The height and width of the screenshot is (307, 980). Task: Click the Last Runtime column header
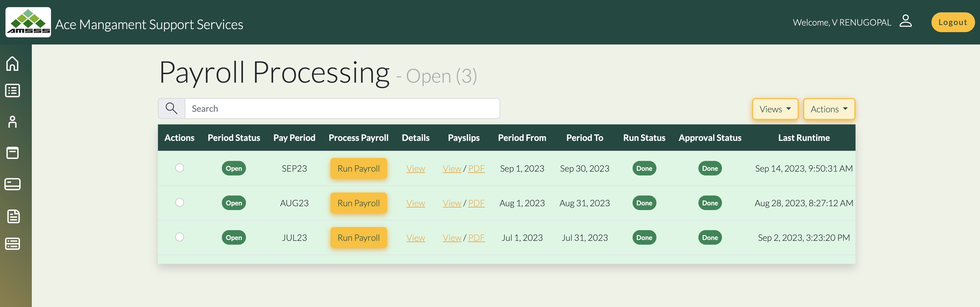click(803, 138)
